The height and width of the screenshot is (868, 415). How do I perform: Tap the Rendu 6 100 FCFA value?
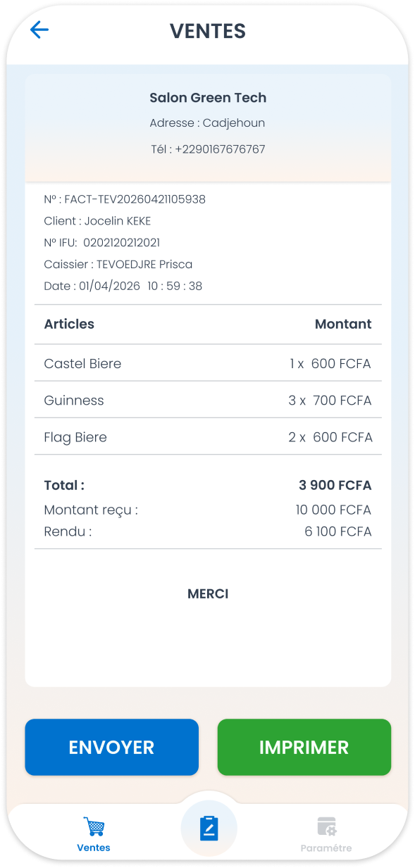click(337, 532)
